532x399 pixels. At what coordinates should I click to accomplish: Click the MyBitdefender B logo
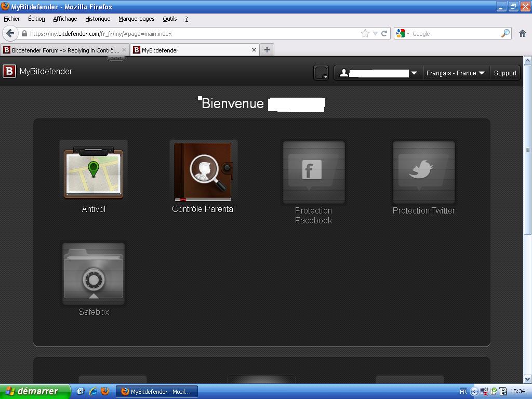pyautogui.click(x=9, y=71)
